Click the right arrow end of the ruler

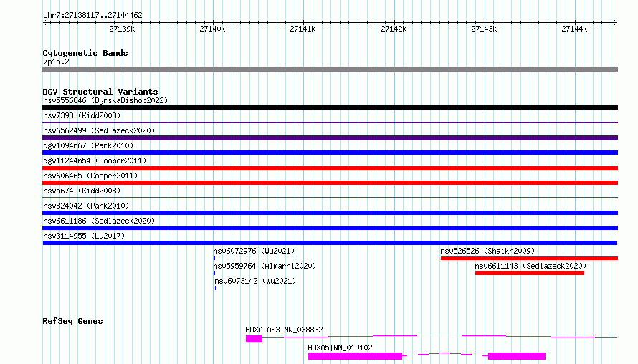click(x=615, y=22)
